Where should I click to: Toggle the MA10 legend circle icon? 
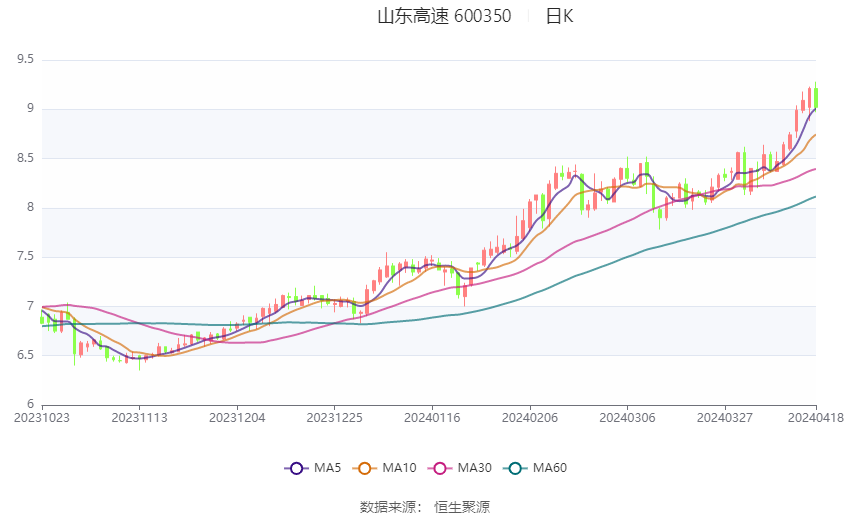tap(365, 468)
